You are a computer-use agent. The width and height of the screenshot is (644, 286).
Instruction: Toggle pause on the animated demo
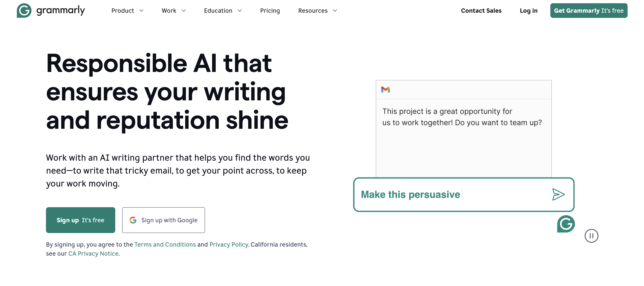[591, 236]
